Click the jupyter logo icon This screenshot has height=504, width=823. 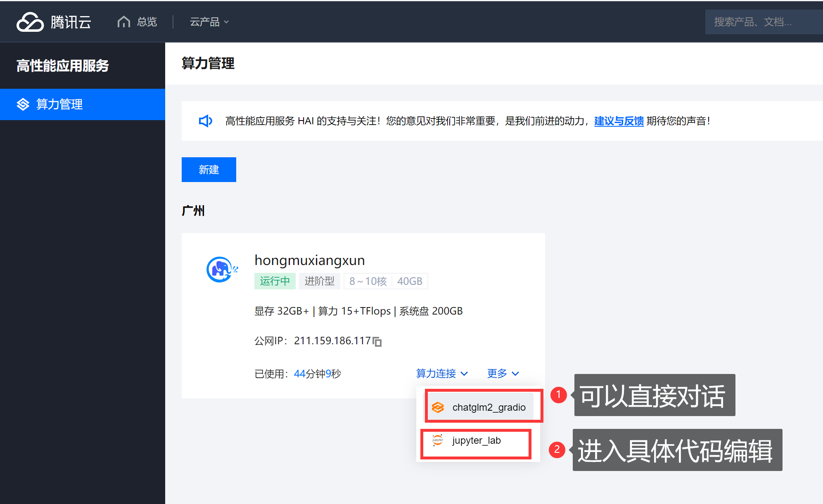point(438,440)
